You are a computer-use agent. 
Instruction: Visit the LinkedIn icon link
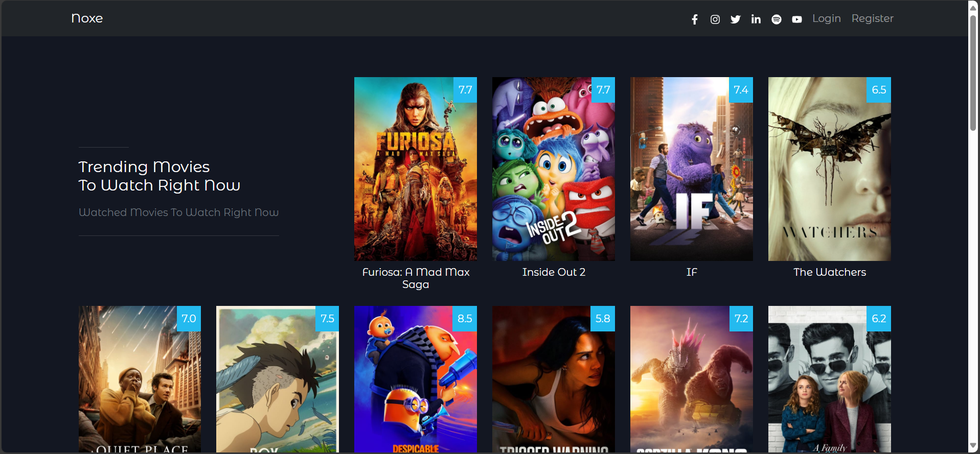coord(756,19)
